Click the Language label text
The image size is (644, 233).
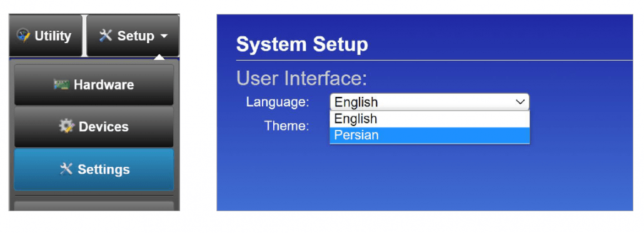[x=278, y=102]
